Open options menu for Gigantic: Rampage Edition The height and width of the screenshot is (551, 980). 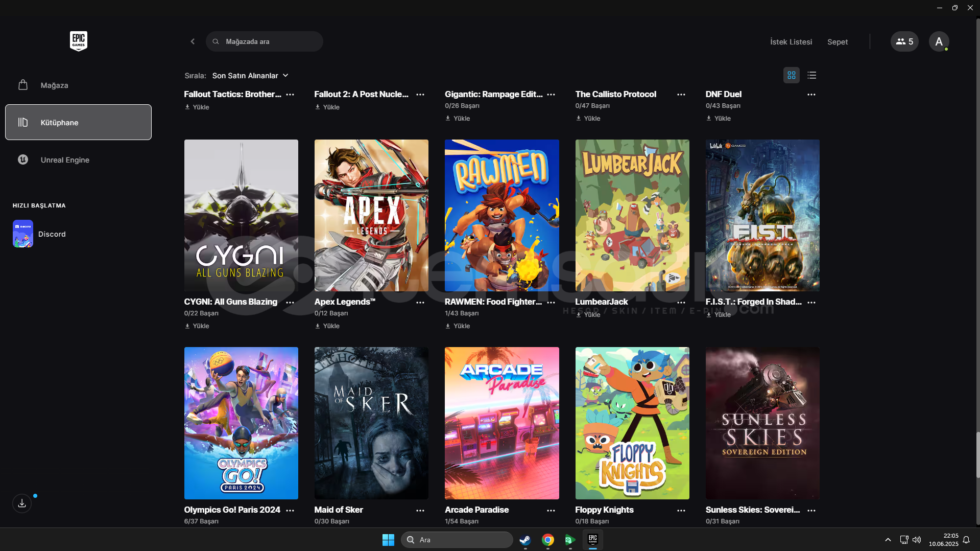point(551,95)
